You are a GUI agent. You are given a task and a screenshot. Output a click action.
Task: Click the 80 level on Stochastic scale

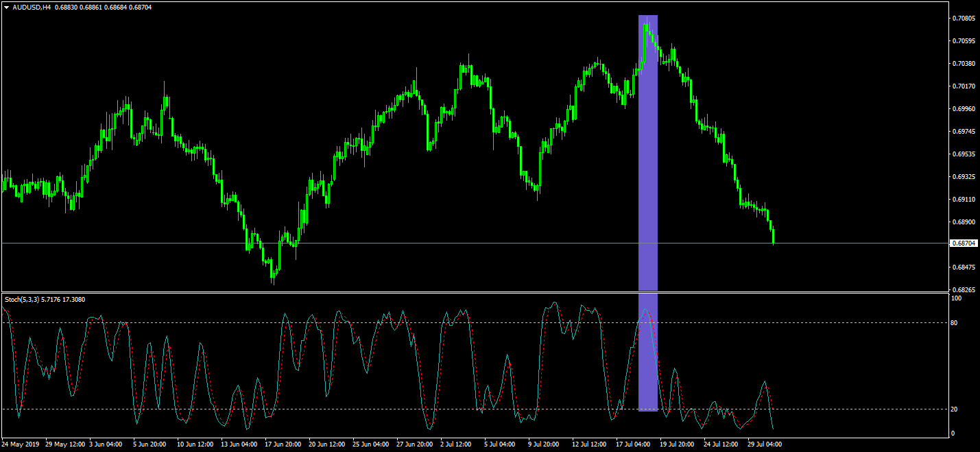point(953,323)
